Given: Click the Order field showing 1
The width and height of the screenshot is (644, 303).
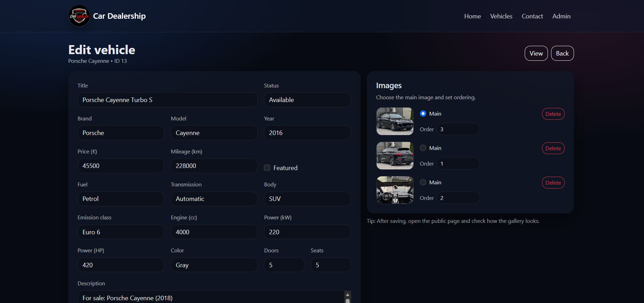Looking at the screenshot, I should [x=458, y=163].
